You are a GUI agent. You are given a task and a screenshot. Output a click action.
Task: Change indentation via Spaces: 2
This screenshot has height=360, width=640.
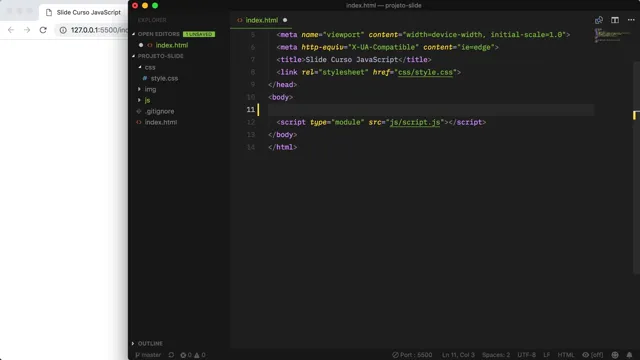[x=496, y=355]
